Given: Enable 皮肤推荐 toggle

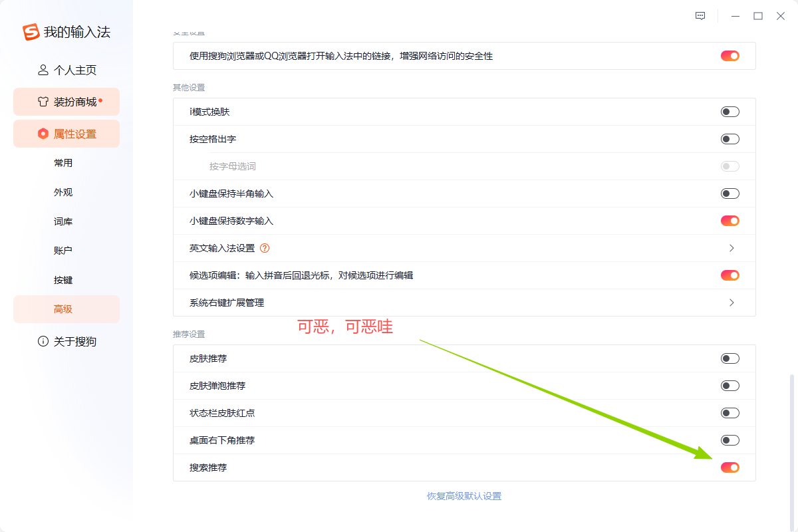Looking at the screenshot, I should tap(730, 358).
